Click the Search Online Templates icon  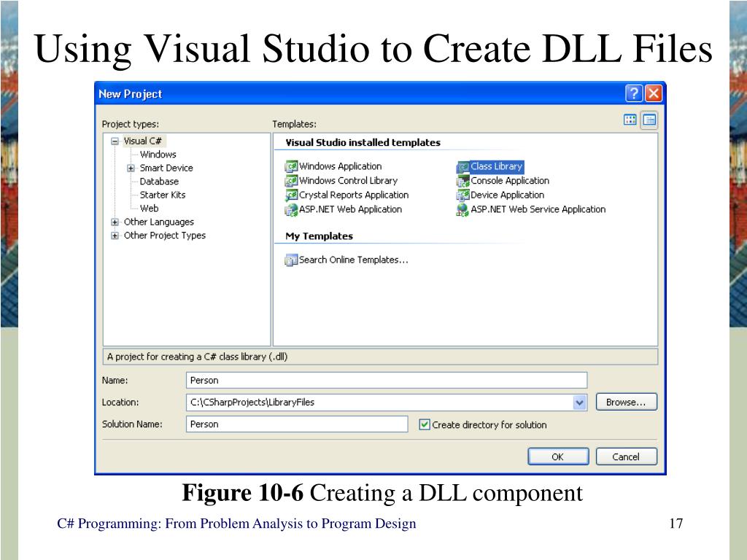coord(291,260)
